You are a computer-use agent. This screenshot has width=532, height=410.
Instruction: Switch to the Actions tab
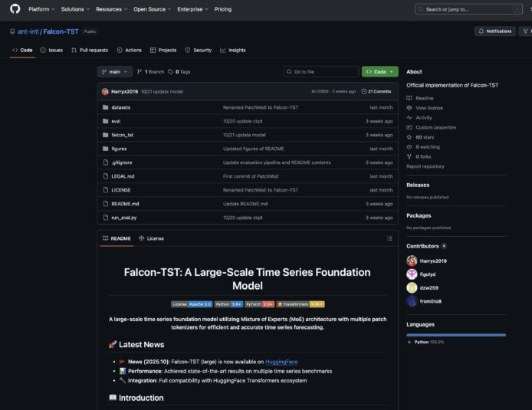click(x=130, y=50)
